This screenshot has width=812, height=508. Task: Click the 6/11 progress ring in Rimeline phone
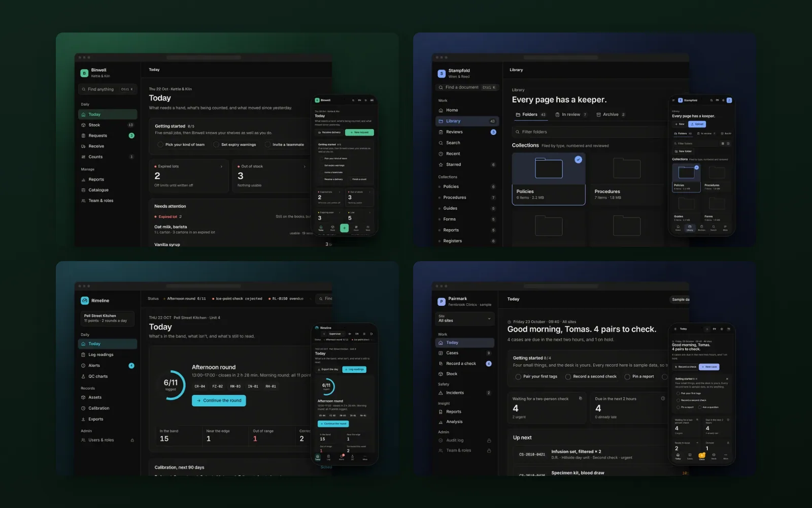[x=326, y=387]
